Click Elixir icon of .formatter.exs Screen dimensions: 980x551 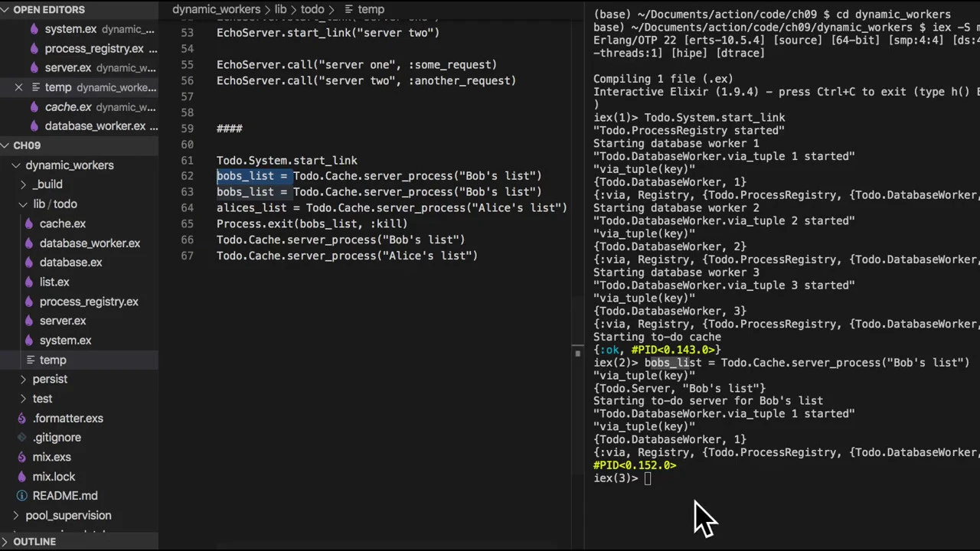21,419
